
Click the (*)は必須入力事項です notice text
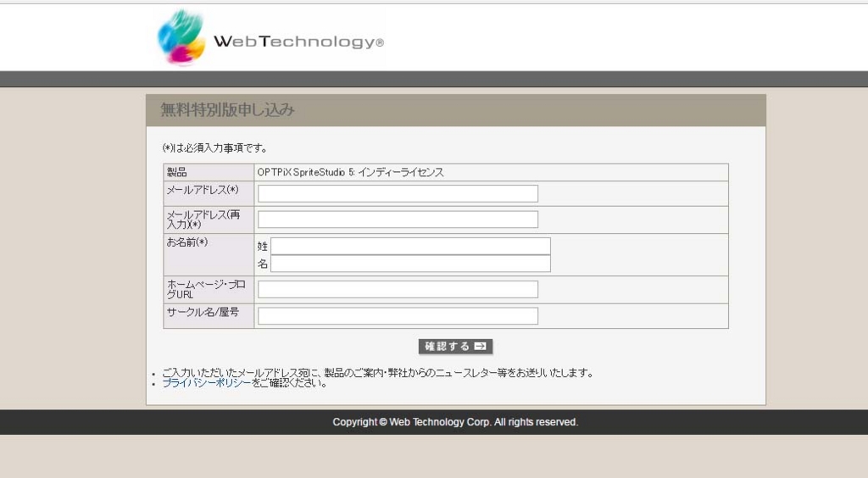pos(214,147)
